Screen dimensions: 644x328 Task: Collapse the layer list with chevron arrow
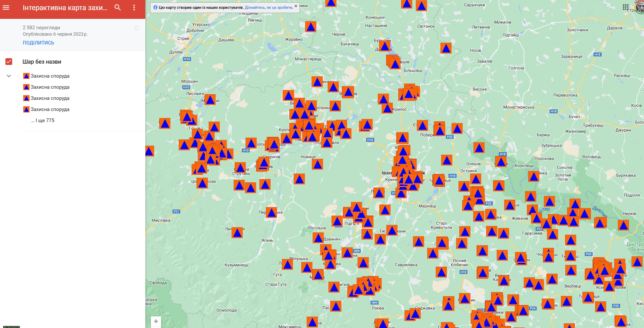(9, 76)
